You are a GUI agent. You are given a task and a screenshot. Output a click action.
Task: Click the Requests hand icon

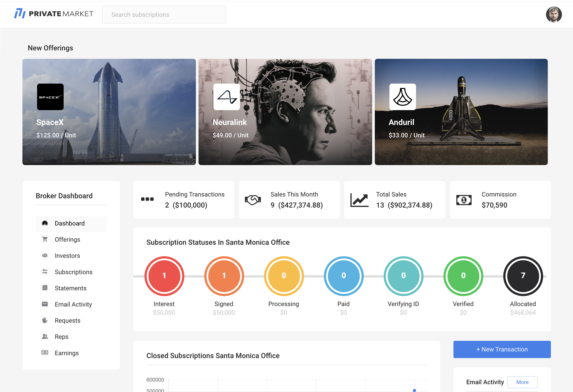[45, 320]
